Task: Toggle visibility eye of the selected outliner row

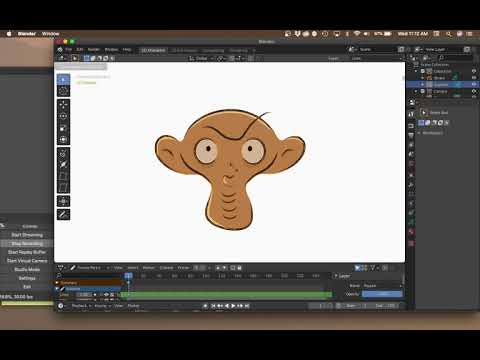Action: pyautogui.click(x=474, y=85)
